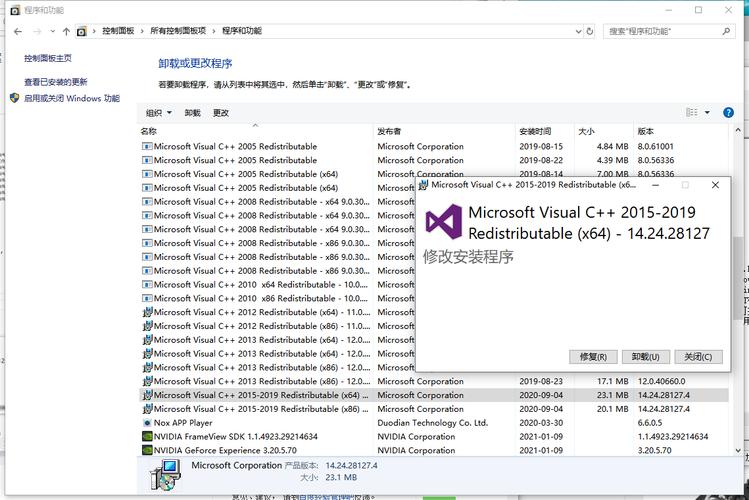The image size is (749, 500).
Task: Click 程序和功能 in the breadcrumb
Action: (242, 31)
